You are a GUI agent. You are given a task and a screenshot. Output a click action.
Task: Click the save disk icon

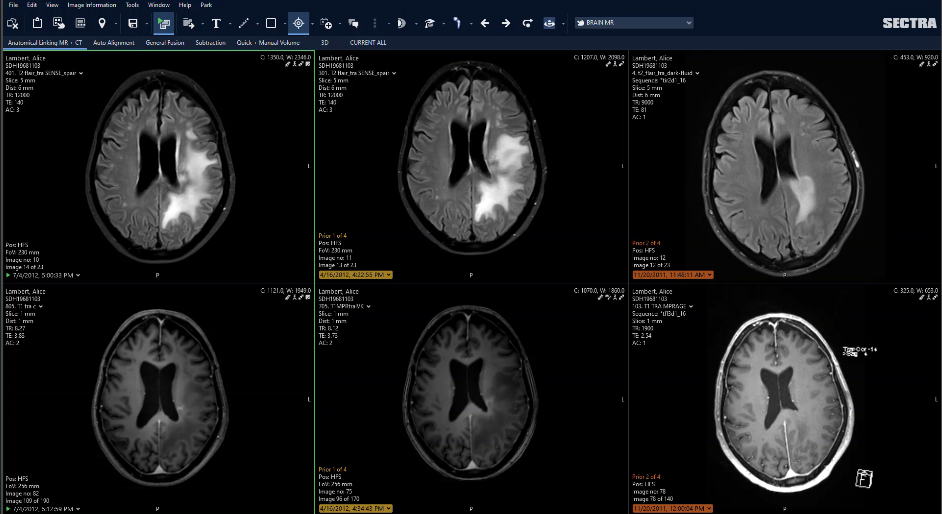[x=132, y=23]
